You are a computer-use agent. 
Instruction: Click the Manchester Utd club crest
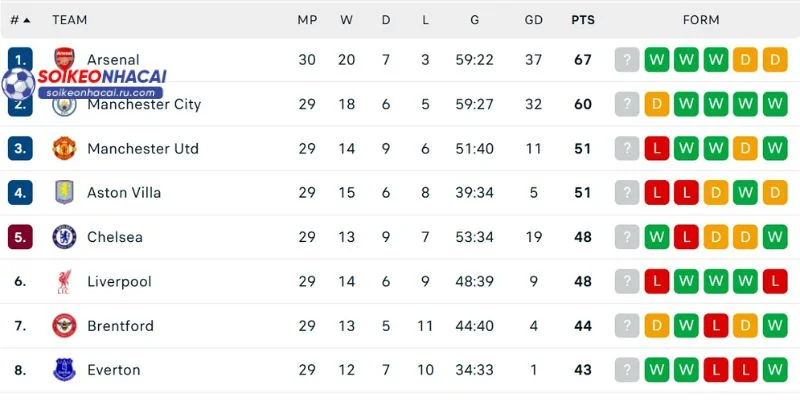click(x=64, y=148)
